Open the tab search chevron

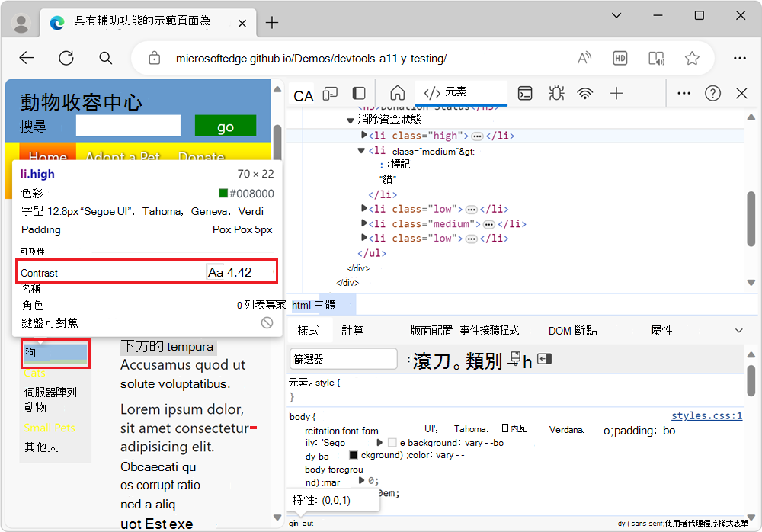[x=616, y=15]
